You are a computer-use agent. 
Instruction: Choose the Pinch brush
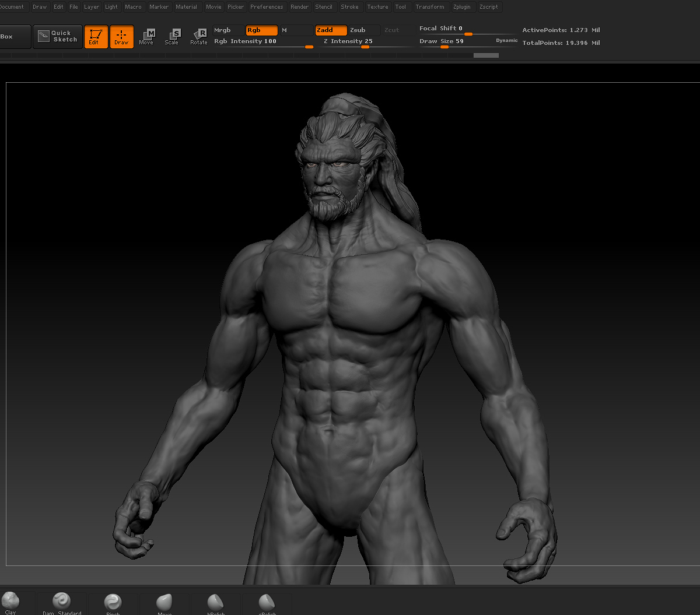click(113, 603)
